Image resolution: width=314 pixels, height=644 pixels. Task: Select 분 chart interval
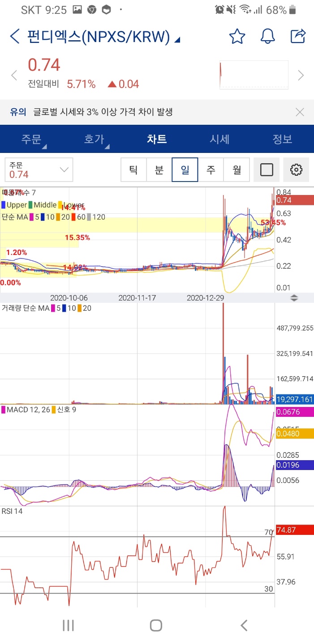159,170
